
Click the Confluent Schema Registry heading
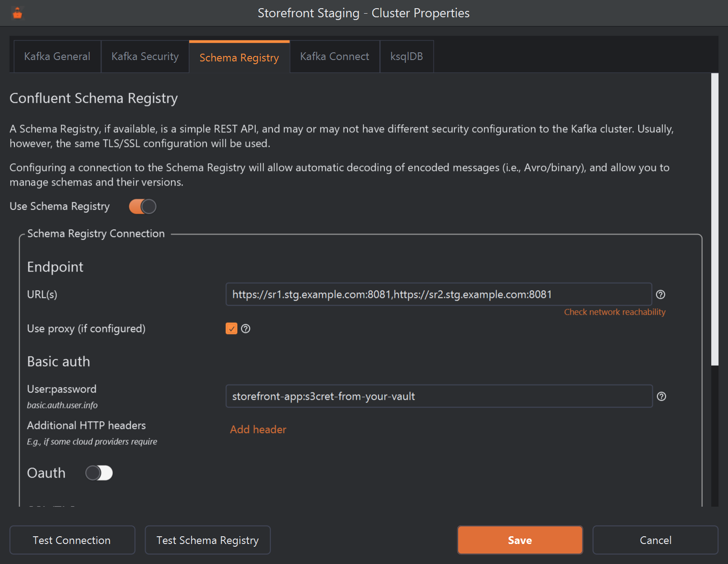tap(94, 99)
